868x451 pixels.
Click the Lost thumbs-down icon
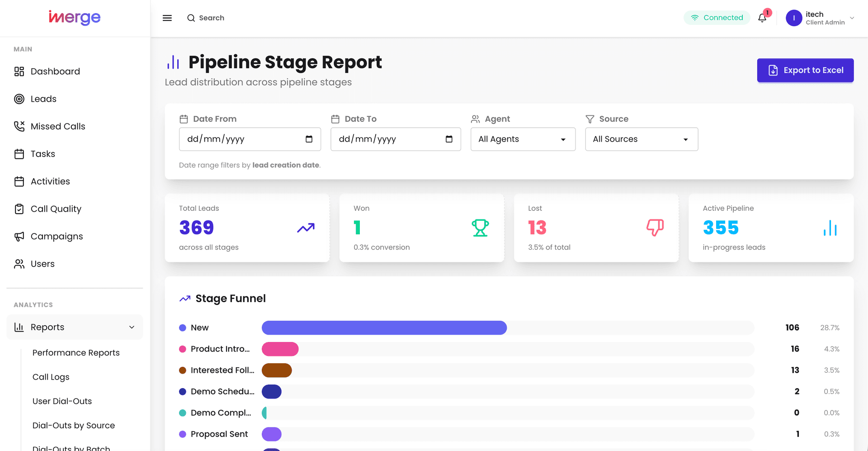(x=655, y=228)
